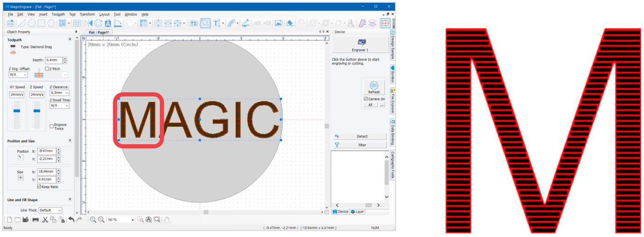Click the layers stack icon in toolbar
The image size is (644, 237).
pos(372,23)
